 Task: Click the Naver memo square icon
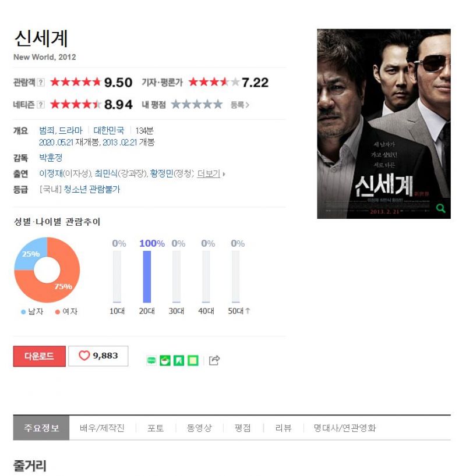(x=193, y=361)
